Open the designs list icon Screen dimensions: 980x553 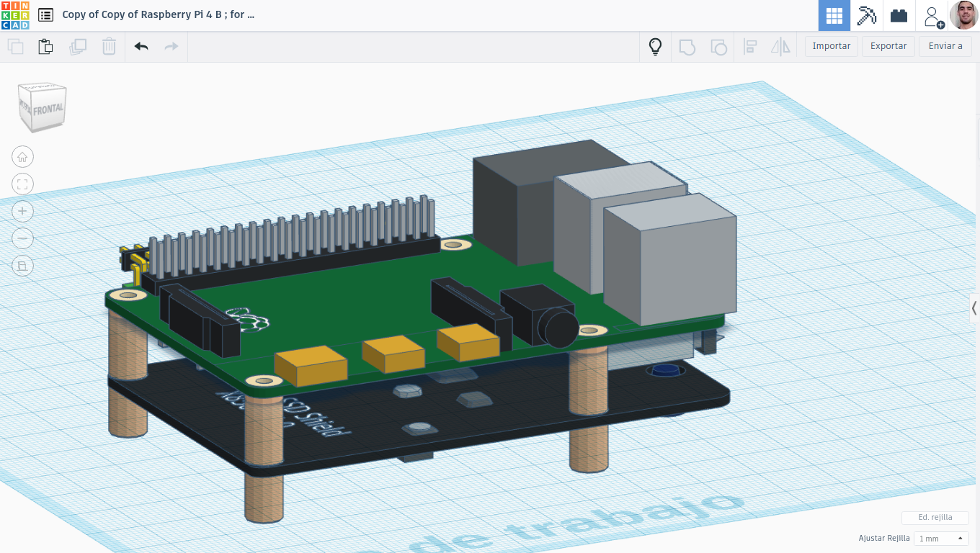(45, 14)
